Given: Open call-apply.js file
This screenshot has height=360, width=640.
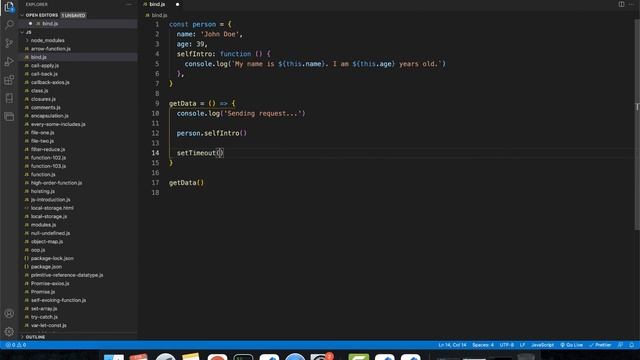Looking at the screenshot, I should point(45,65).
